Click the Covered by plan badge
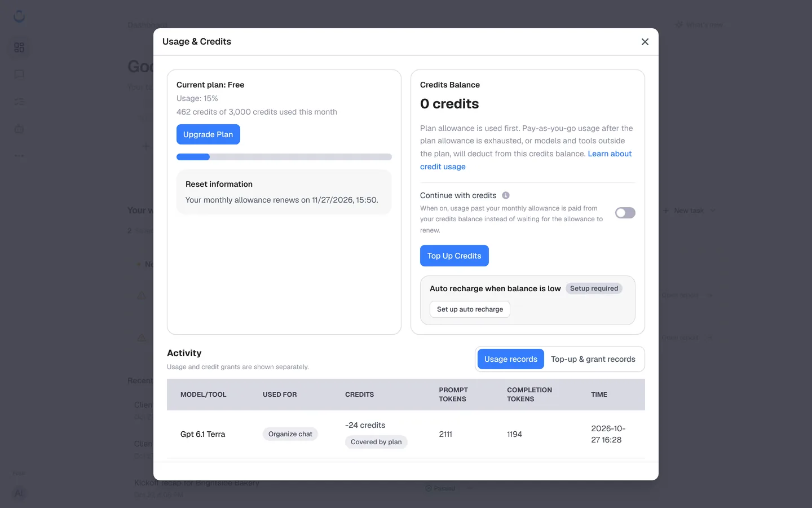812x508 pixels. [376, 442]
